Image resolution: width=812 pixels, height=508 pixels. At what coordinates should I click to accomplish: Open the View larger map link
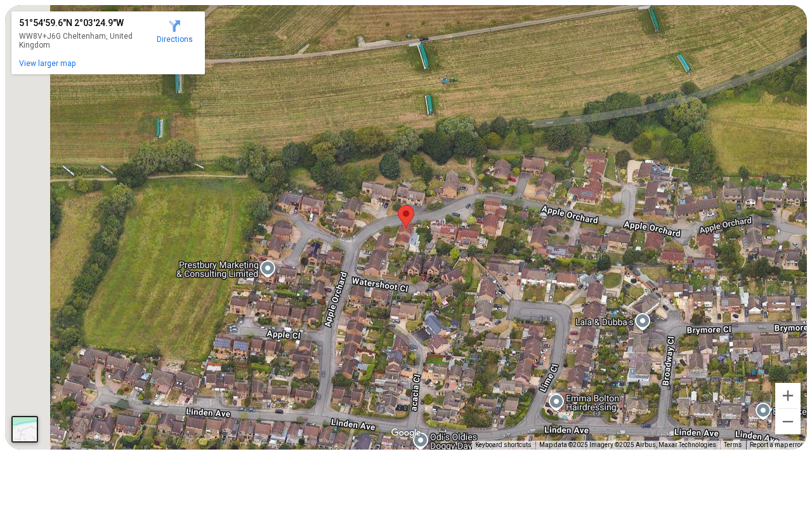(x=48, y=63)
